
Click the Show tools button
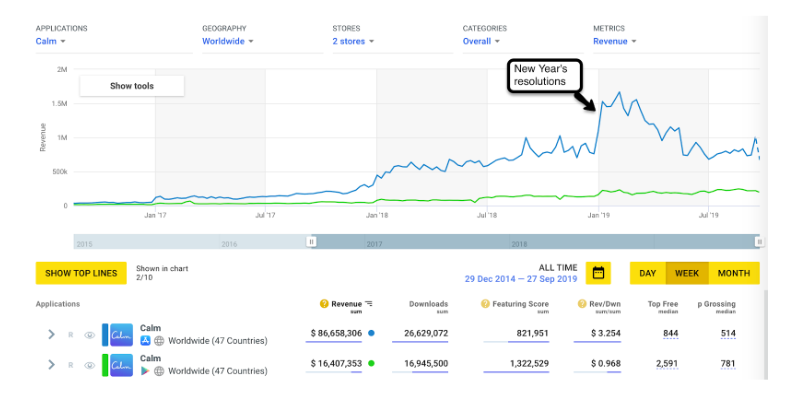[x=132, y=86]
